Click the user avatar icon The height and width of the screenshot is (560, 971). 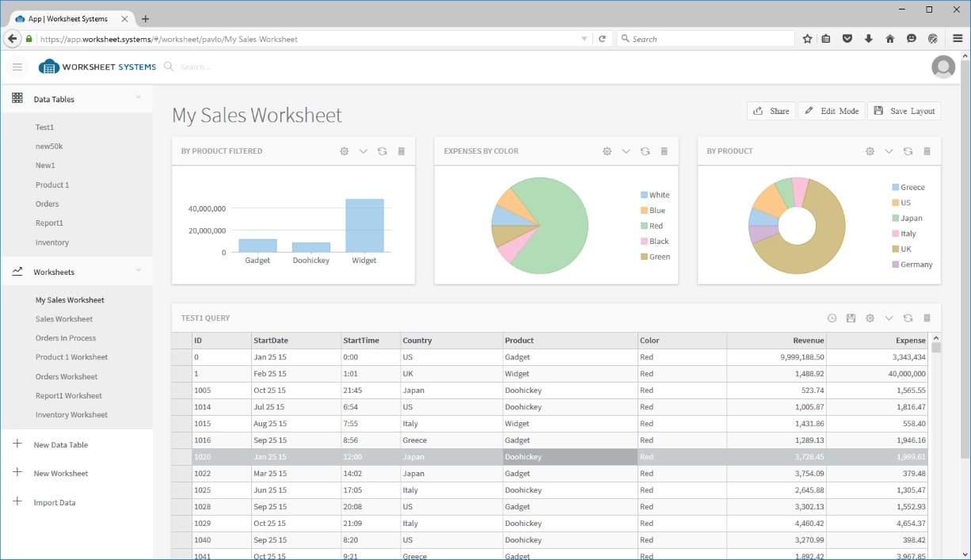942,67
